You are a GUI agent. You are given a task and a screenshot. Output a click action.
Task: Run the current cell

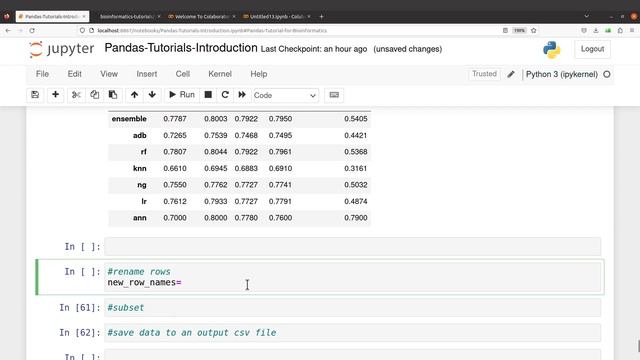pos(182,95)
